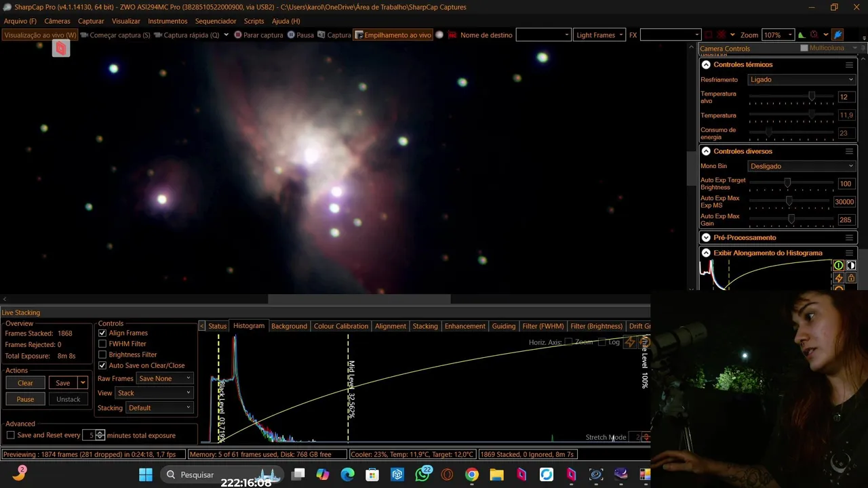Open Microsoft Store from the taskbar
The height and width of the screenshot is (488, 868).
point(372,474)
